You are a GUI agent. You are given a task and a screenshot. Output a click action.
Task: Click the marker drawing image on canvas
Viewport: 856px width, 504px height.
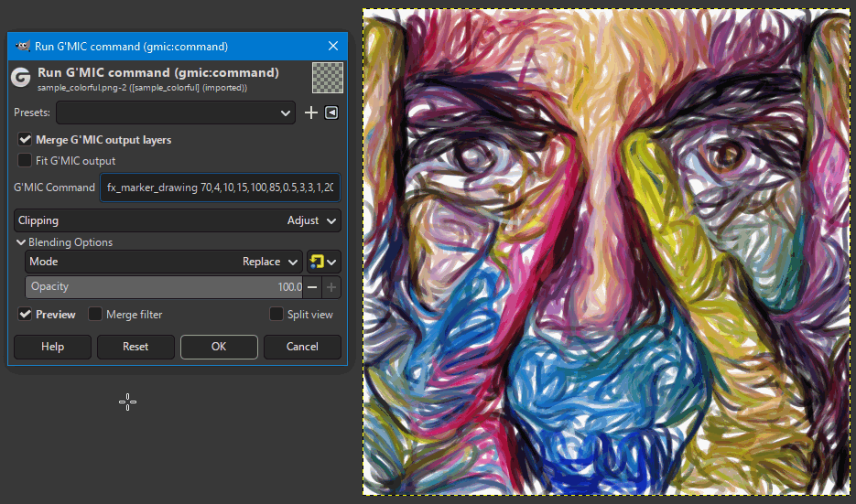606,252
